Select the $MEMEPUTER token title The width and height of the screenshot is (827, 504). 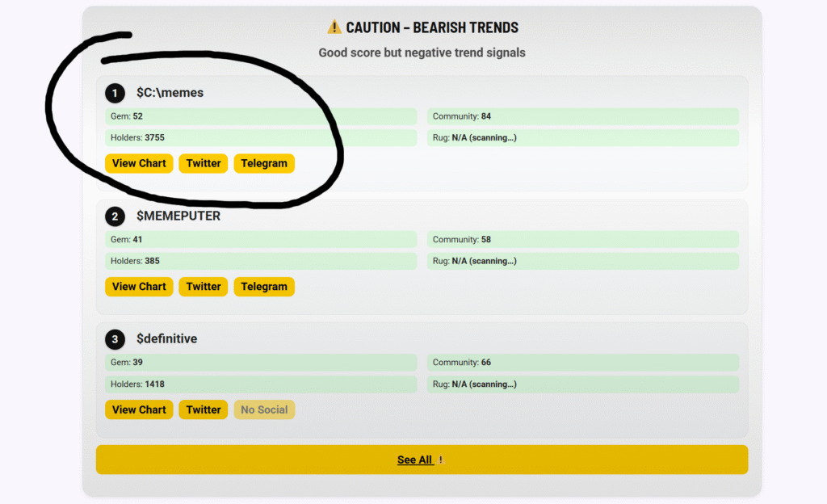[178, 216]
